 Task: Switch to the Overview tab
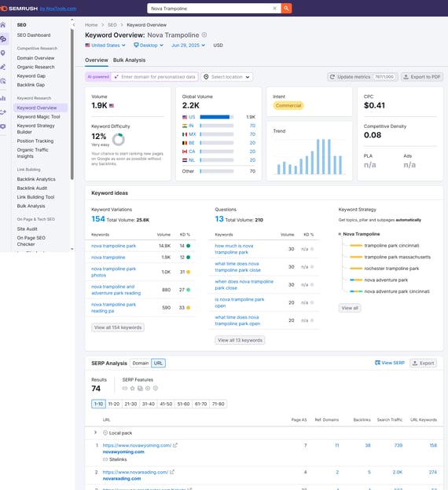coord(97,60)
